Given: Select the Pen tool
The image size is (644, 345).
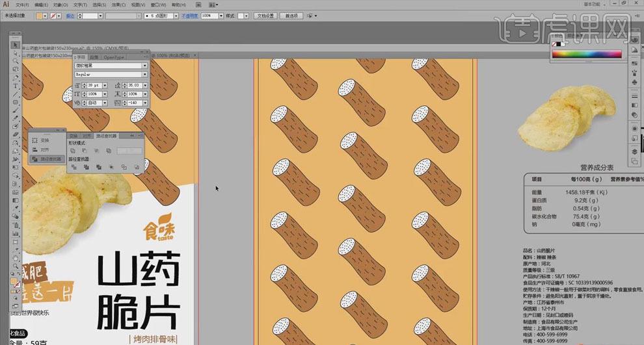Looking at the screenshot, I should click(x=16, y=77).
